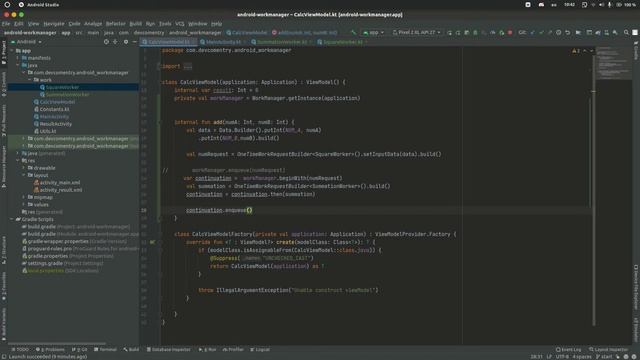Switch to the SummationWorker.kt editor tab
The width and height of the screenshot is (640, 360).
click(281, 42)
